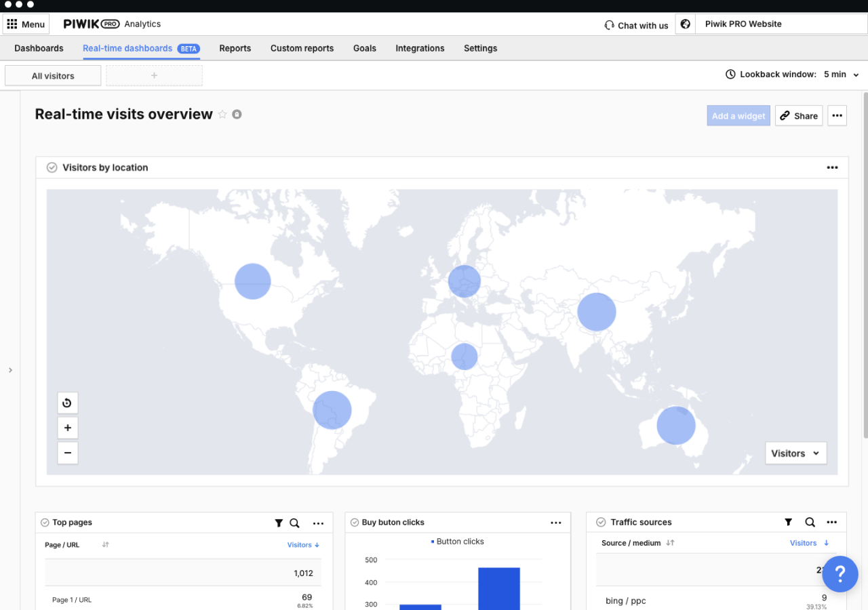Open the Settings tab

[x=481, y=49]
